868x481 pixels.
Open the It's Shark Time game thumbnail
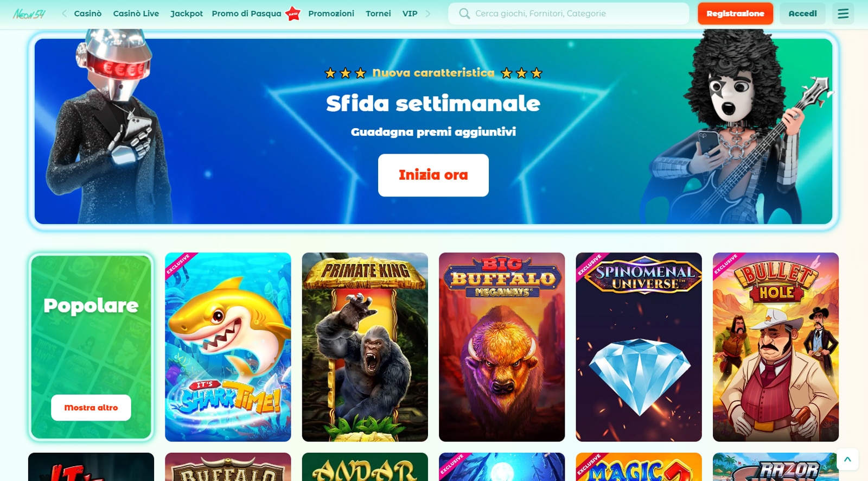[228, 347]
